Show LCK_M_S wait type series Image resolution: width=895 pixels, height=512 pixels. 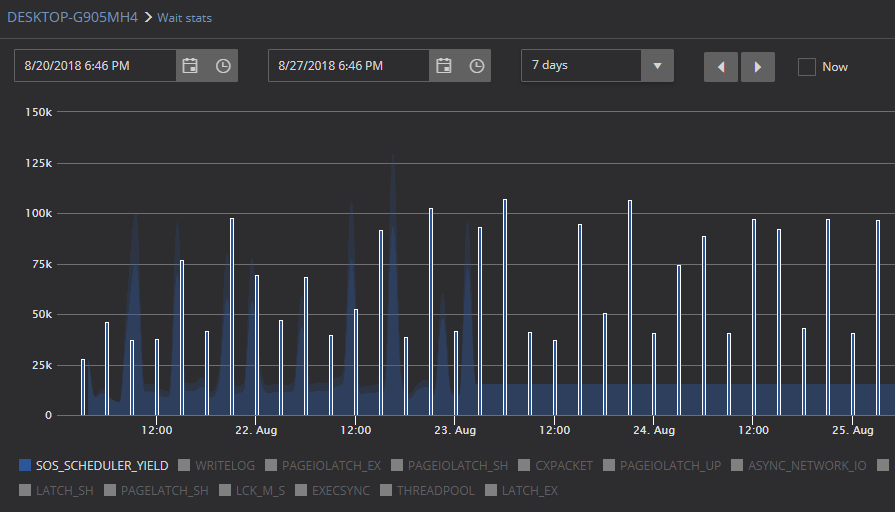(x=252, y=490)
